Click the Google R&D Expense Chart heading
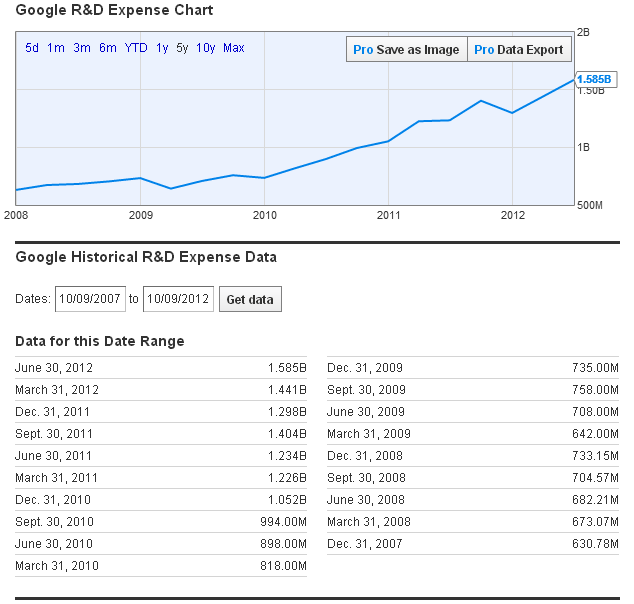The image size is (634, 604). (x=114, y=10)
